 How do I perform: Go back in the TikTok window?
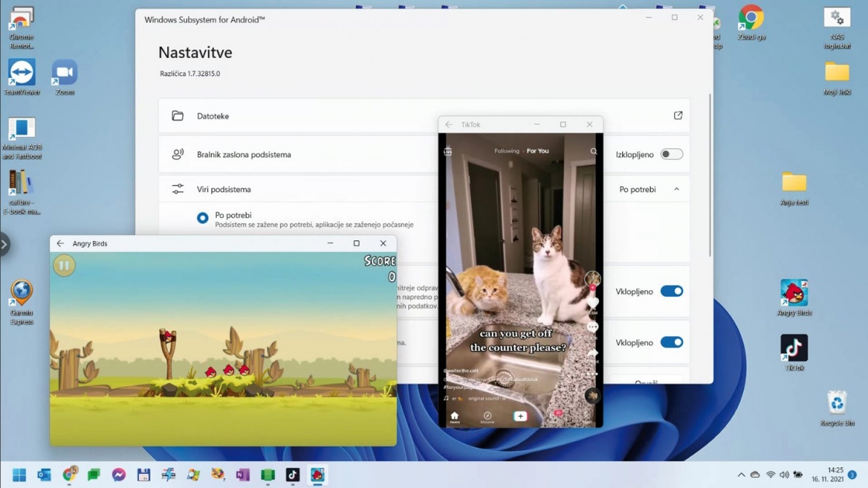(449, 125)
